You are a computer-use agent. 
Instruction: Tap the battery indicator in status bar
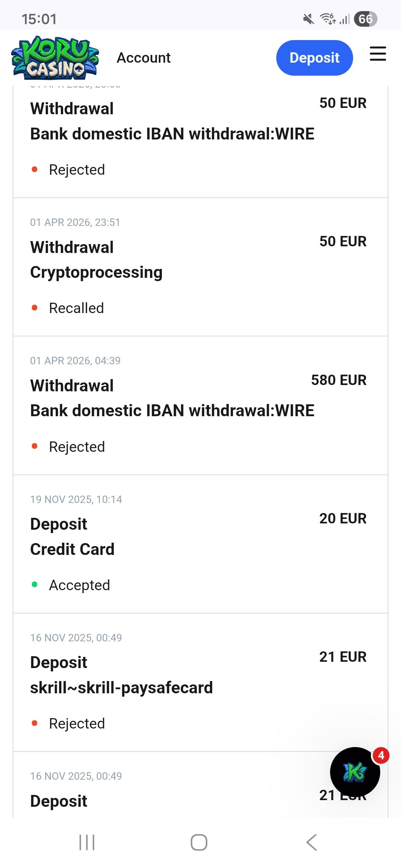click(x=365, y=19)
